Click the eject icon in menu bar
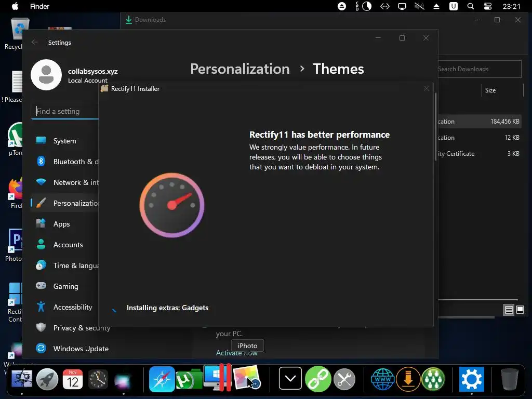 tap(436, 6)
